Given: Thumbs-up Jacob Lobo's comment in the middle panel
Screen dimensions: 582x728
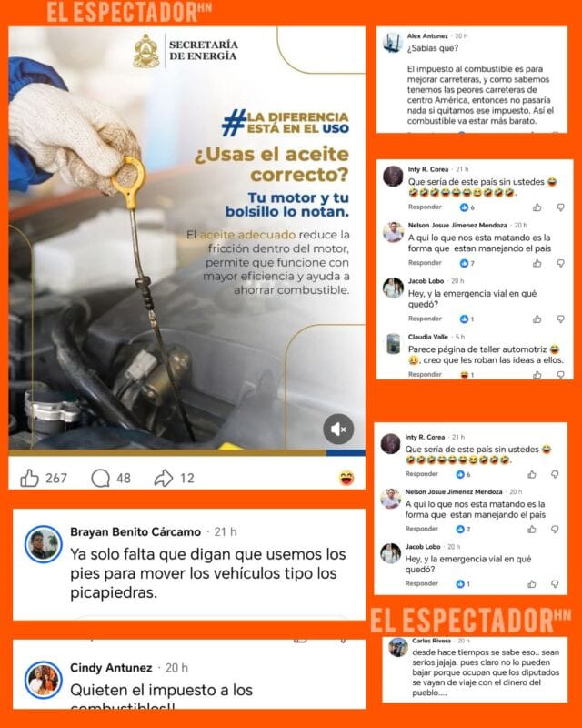Looking at the screenshot, I should pyautogui.click(x=537, y=319).
